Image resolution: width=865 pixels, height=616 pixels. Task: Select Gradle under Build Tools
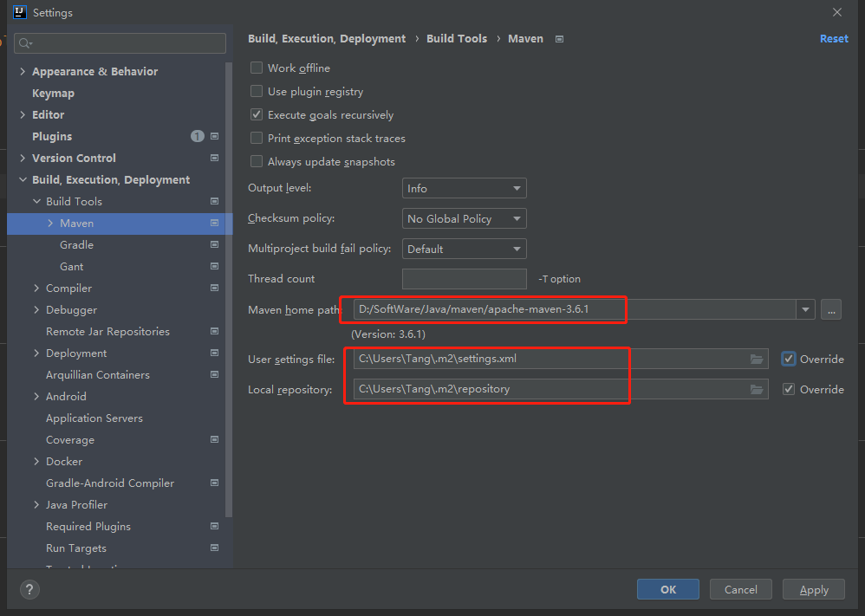click(x=76, y=244)
